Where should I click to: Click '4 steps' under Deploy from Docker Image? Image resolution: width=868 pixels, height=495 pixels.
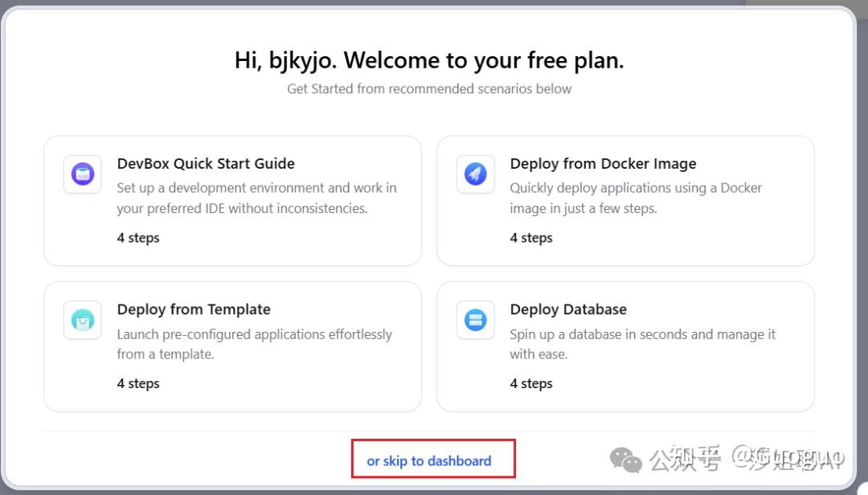point(531,238)
